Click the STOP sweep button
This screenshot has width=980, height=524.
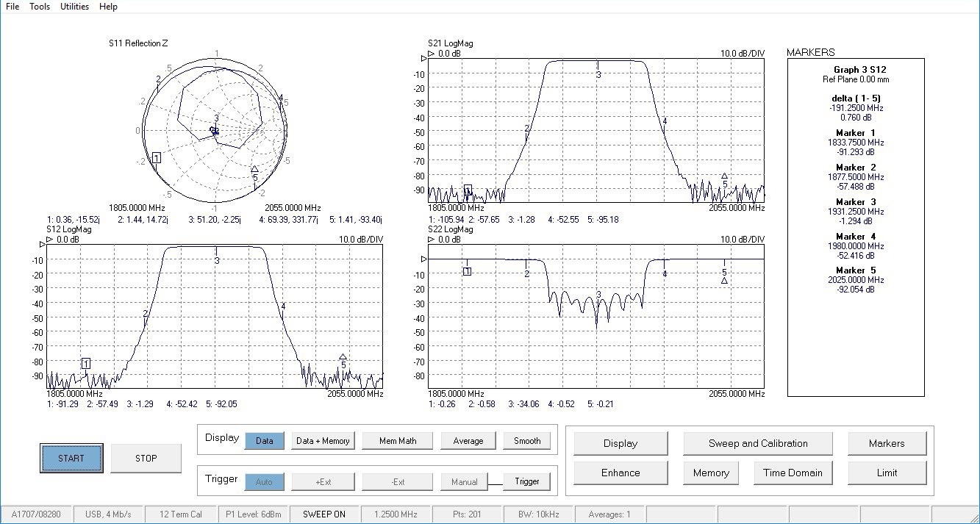click(146, 458)
